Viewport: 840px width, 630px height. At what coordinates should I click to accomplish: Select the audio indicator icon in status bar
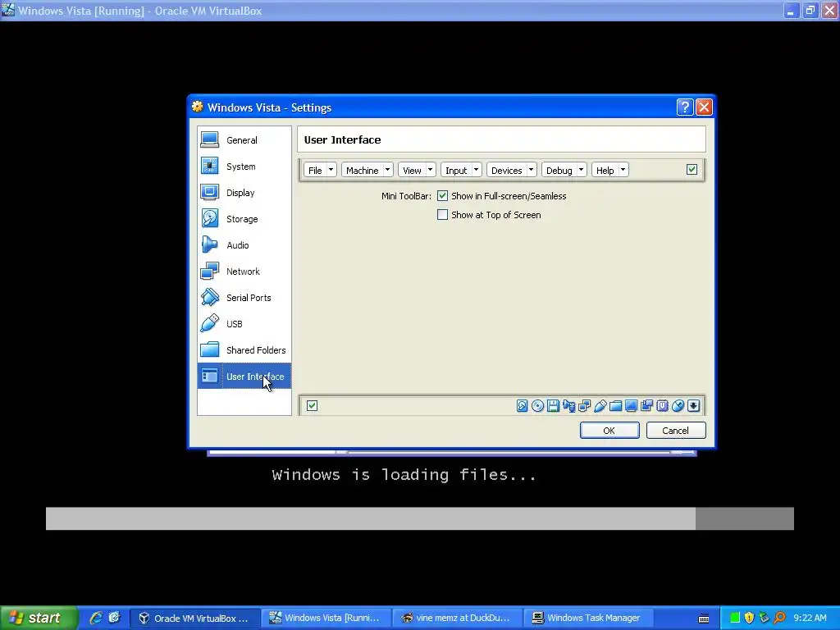[x=569, y=405]
